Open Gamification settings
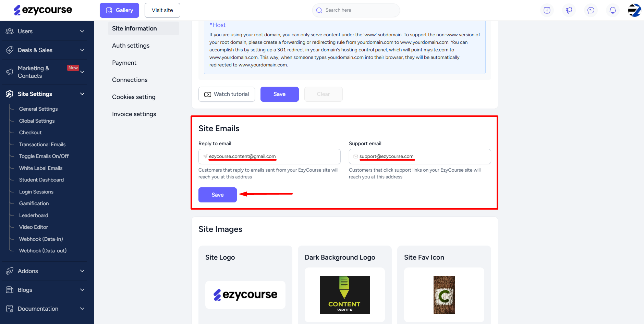 tap(34, 203)
